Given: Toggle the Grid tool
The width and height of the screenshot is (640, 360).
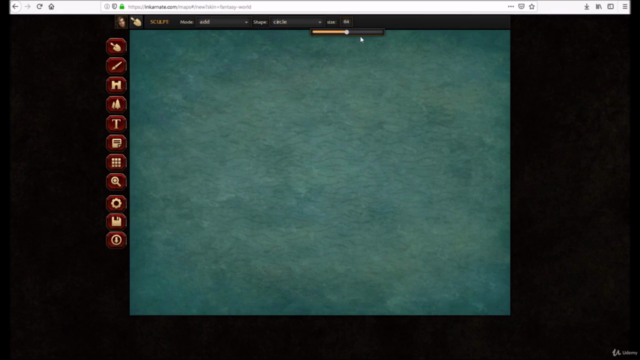Looking at the screenshot, I should tap(116, 162).
